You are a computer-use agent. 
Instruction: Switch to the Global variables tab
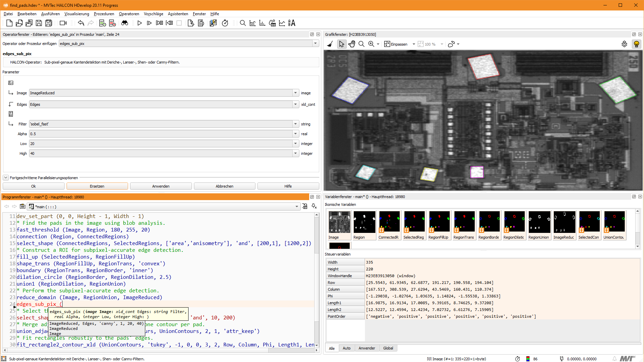pyautogui.click(x=388, y=348)
